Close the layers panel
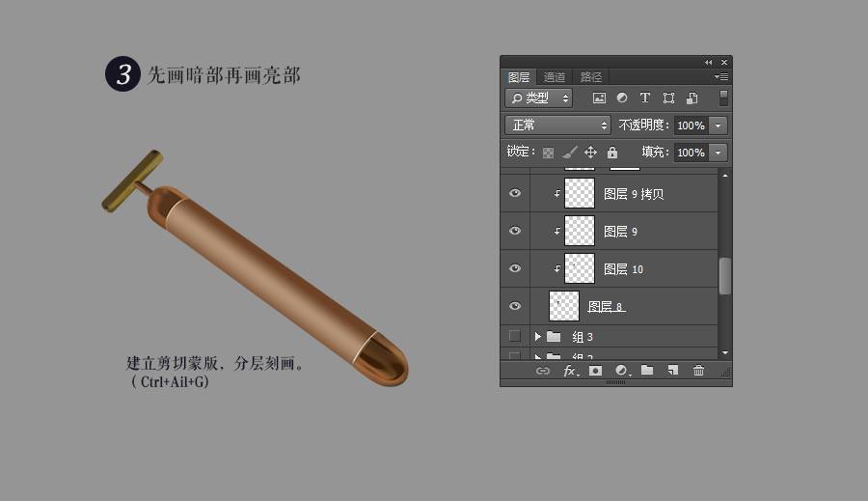868x501 pixels. click(724, 62)
